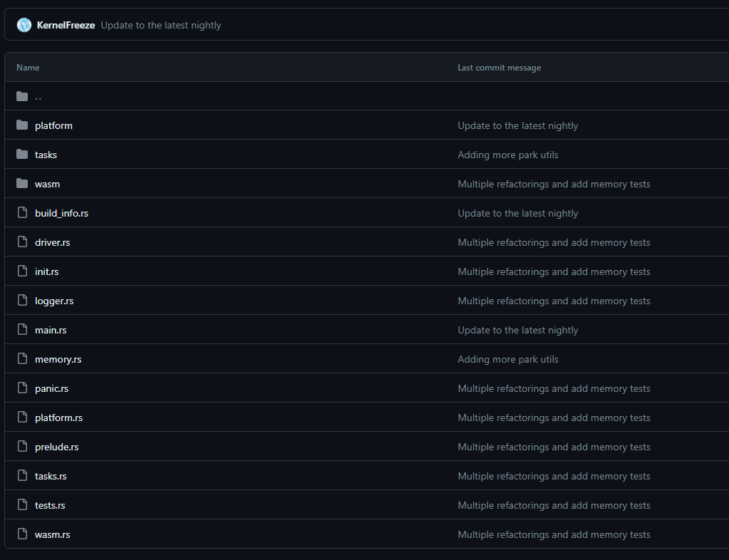Open the init.rs file
This screenshot has height=560, width=729.
pos(46,271)
